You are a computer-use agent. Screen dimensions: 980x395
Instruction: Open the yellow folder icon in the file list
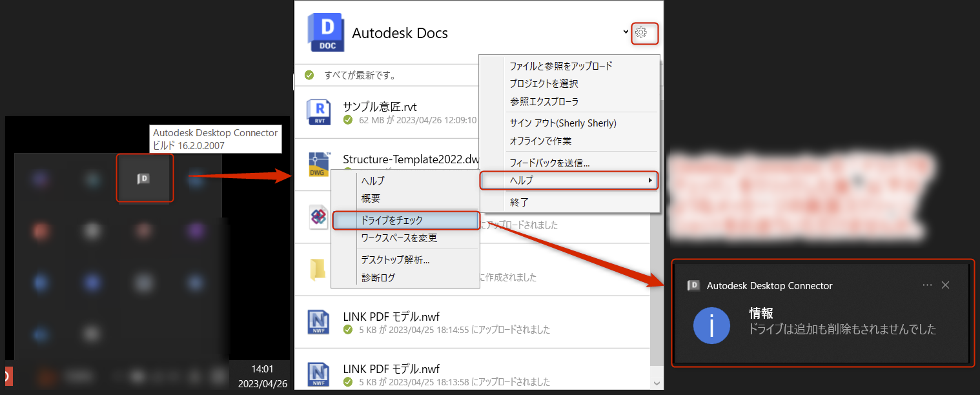pyautogui.click(x=317, y=269)
